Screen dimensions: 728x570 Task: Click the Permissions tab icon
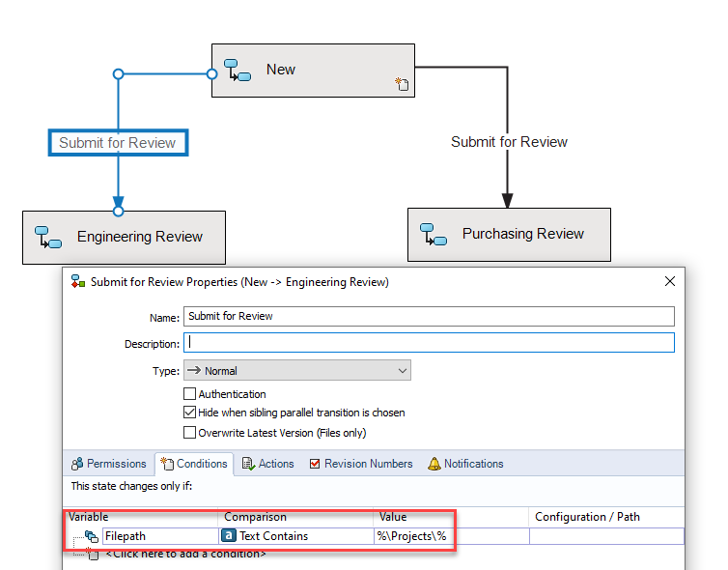[x=77, y=464]
